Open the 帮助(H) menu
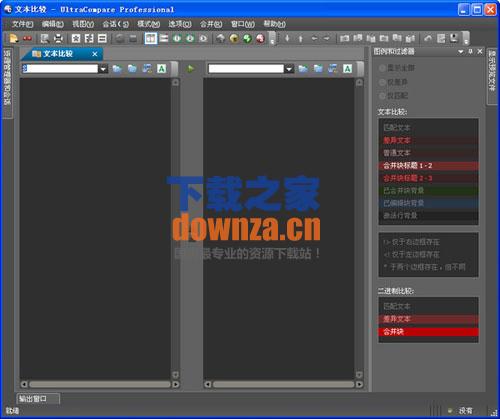The image size is (500, 419). 275,24
